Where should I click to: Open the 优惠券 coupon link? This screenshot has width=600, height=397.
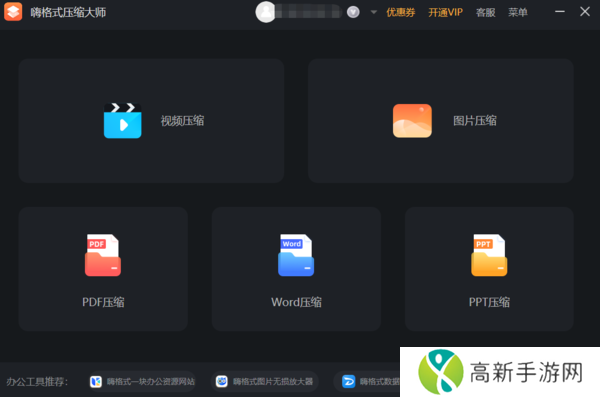[401, 13]
